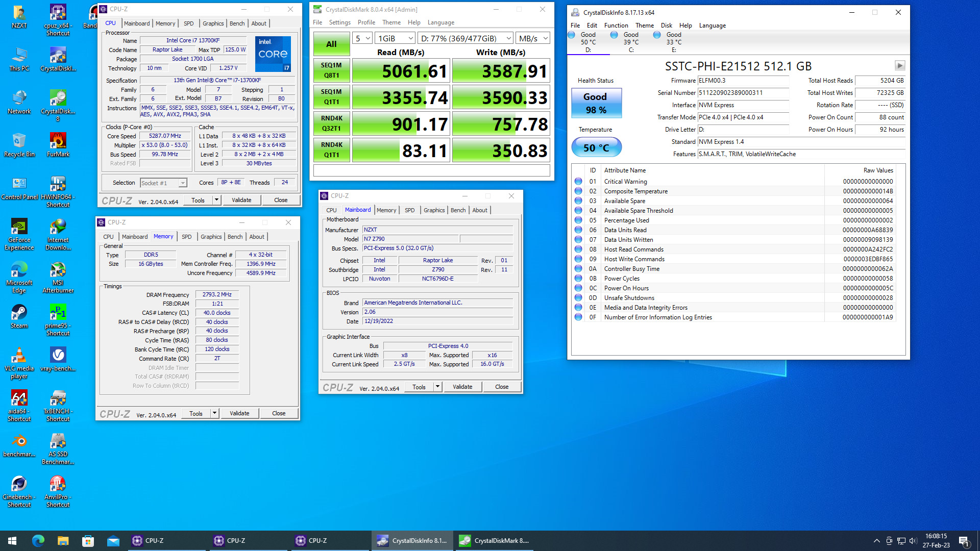Open the Windows Start menu
This screenshot has width=980, height=551.
(11, 540)
